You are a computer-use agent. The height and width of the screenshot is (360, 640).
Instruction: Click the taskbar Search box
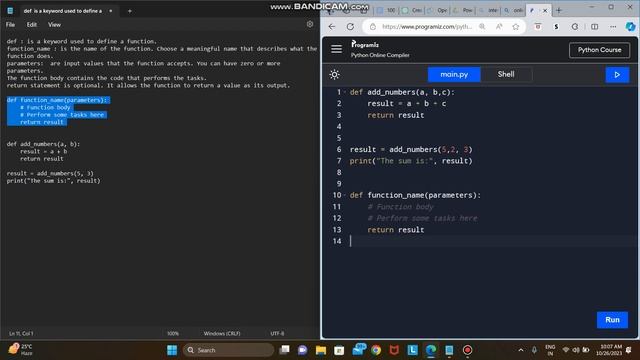coord(229,350)
